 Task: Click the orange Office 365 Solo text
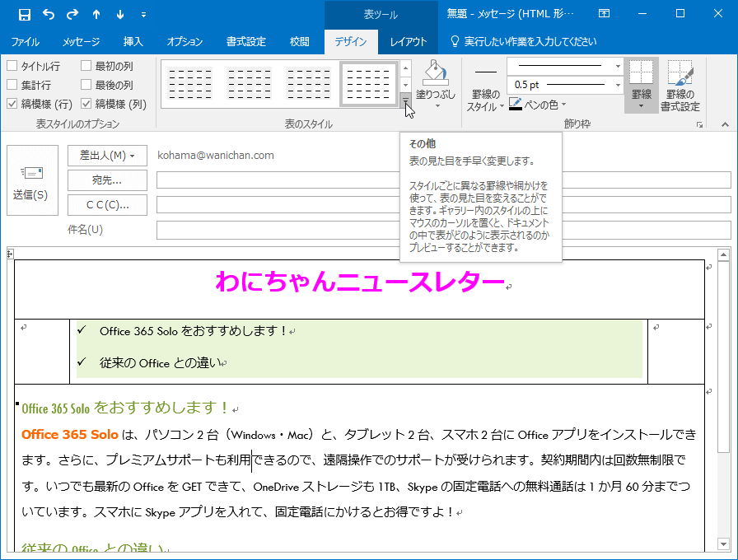pyautogui.click(x=70, y=434)
